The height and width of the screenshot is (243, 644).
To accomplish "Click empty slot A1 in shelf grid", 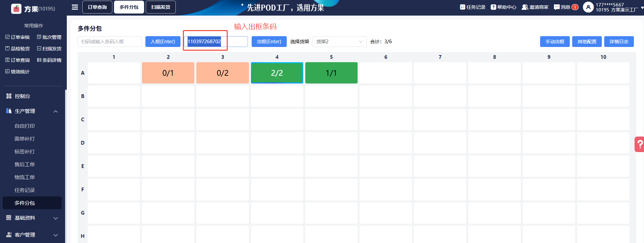I will tap(114, 73).
